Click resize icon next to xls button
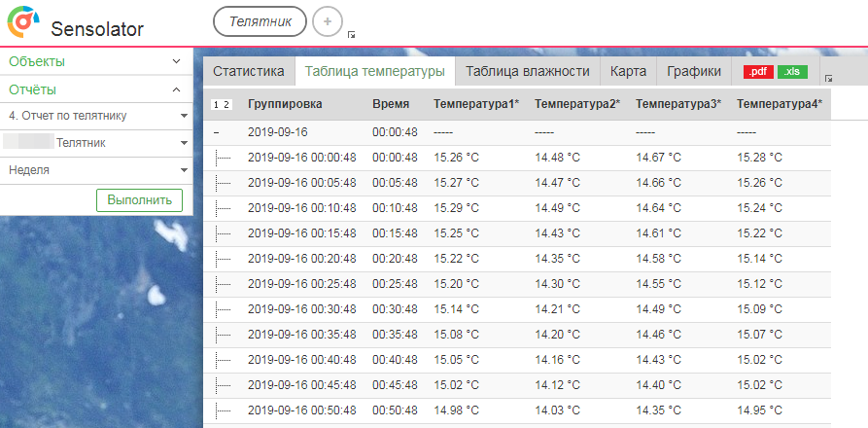868x428 pixels. (827, 78)
